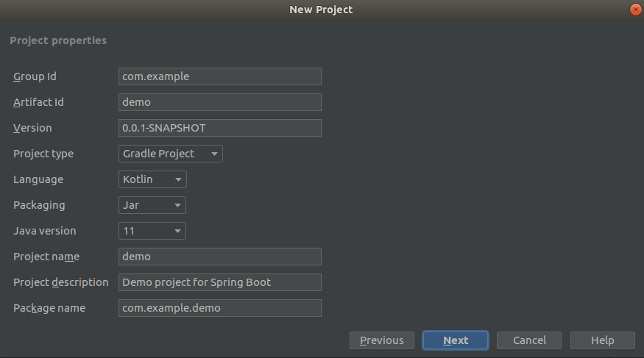Viewport: 644px width, 358px height.
Task: Open Help for this dialog
Action: point(602,340)
